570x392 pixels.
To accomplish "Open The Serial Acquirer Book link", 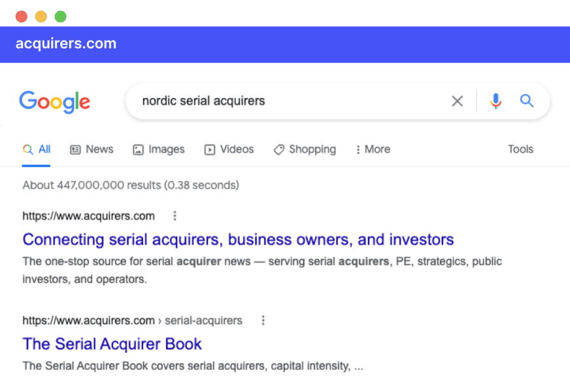I will 112,344.
